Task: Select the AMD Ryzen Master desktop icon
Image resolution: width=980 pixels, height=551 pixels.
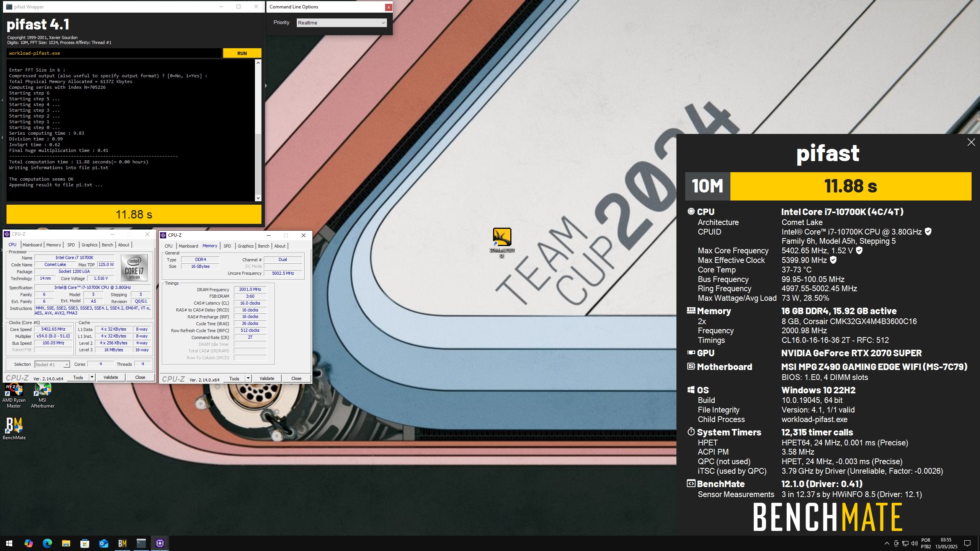Action: [14, 396]
